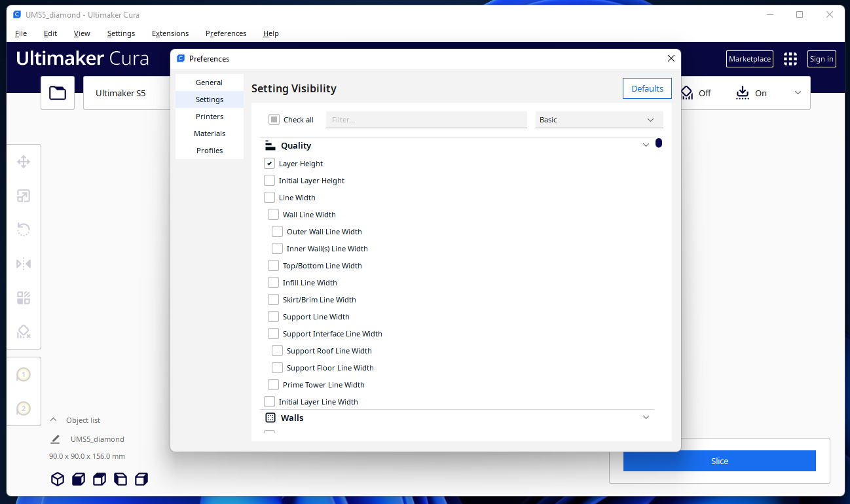Image resolution: width=850 pixels, height=504 pixels.
Task: Switch to left view cube icon
Action: [120, 479]
